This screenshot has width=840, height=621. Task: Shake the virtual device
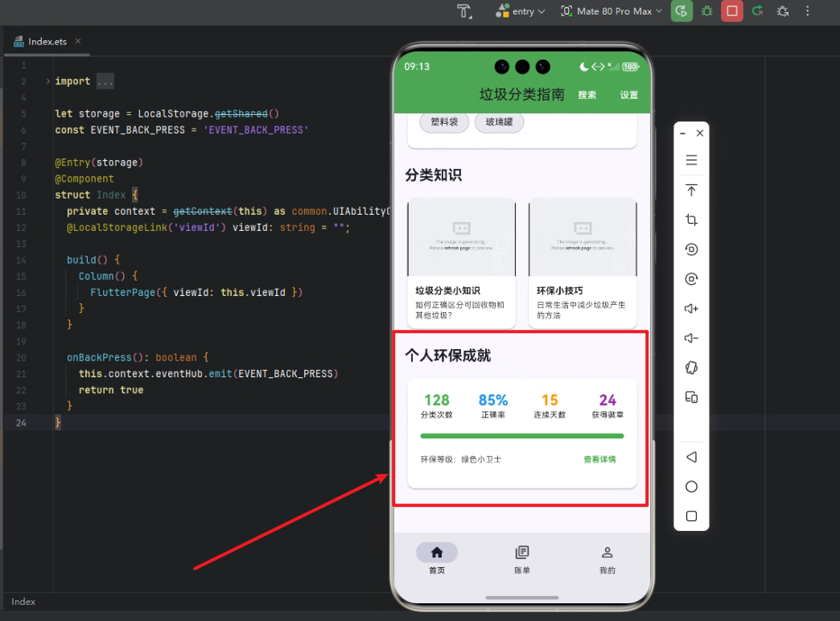(691, 368)
